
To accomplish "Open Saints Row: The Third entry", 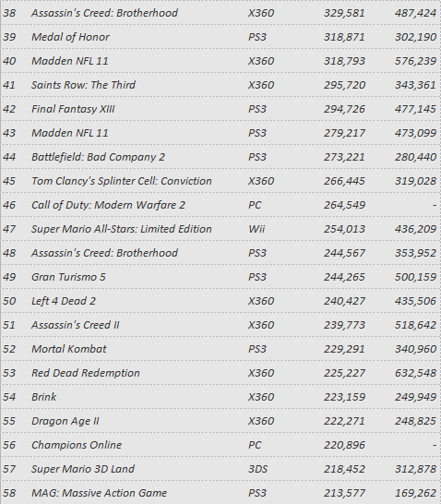I will [x=83, y=85].
